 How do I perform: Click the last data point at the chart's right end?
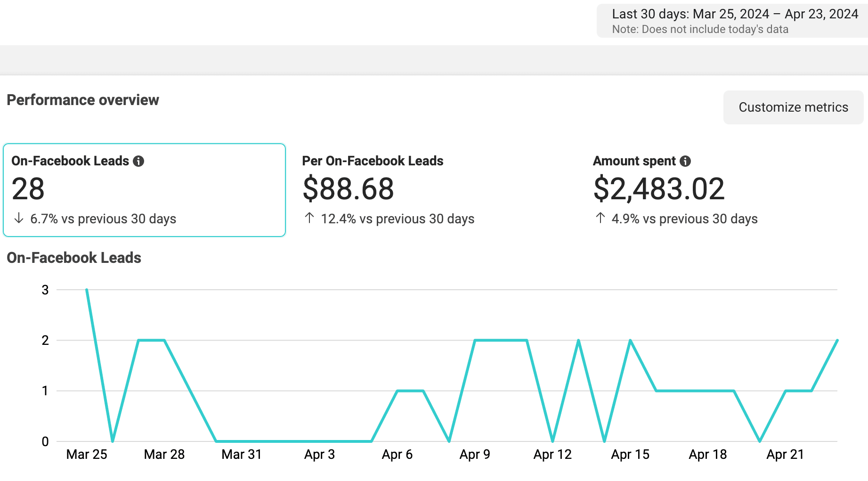837,340
